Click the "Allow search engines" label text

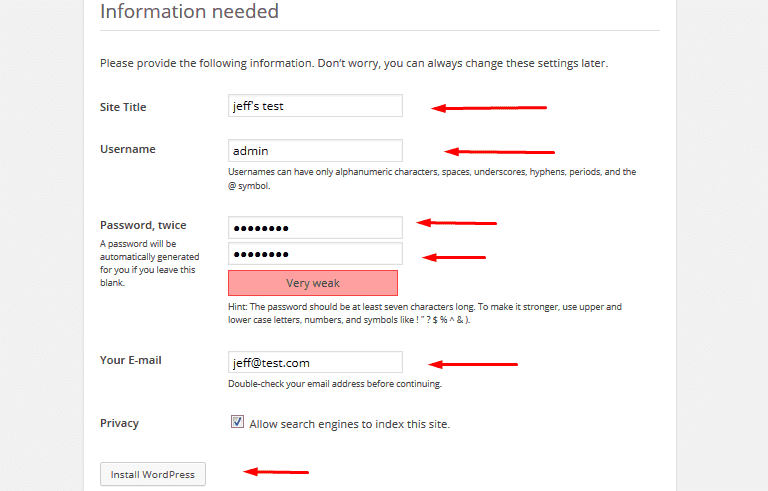[x=349, y=424]
